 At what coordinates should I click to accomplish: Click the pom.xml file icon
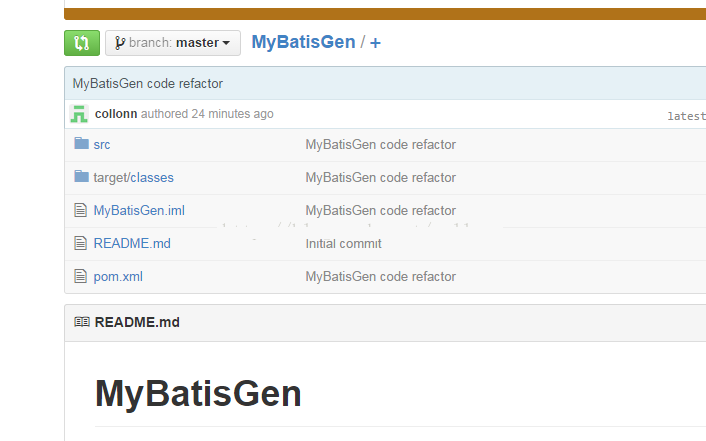(x=81, y=276)
